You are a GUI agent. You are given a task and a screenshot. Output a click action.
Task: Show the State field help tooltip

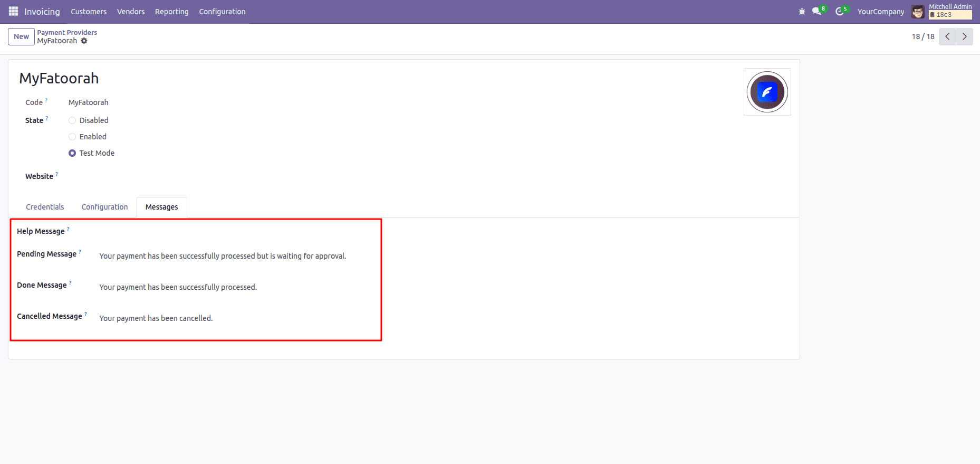click(47, 118)
